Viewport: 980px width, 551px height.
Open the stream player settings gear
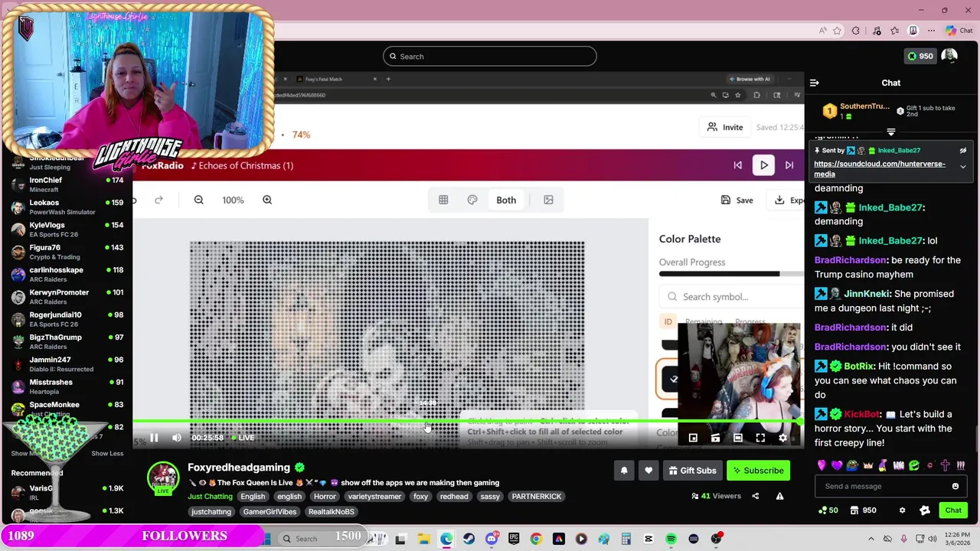click(x=782, y=438)
